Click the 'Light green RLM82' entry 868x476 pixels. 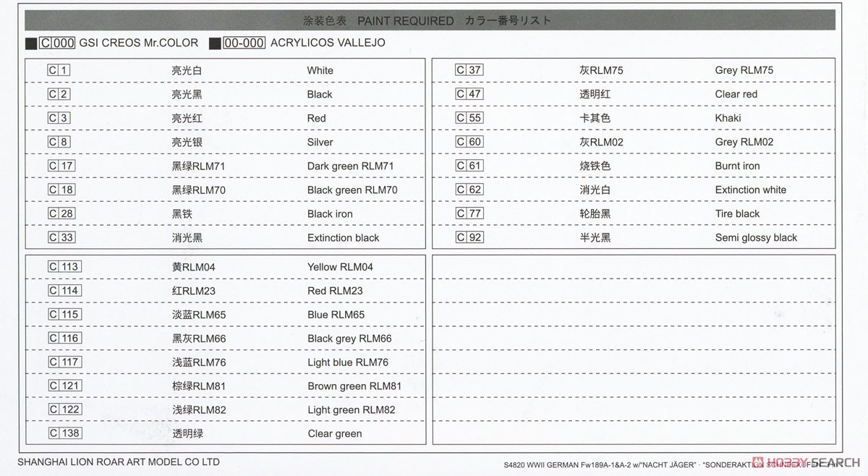[x=351, y=410]
